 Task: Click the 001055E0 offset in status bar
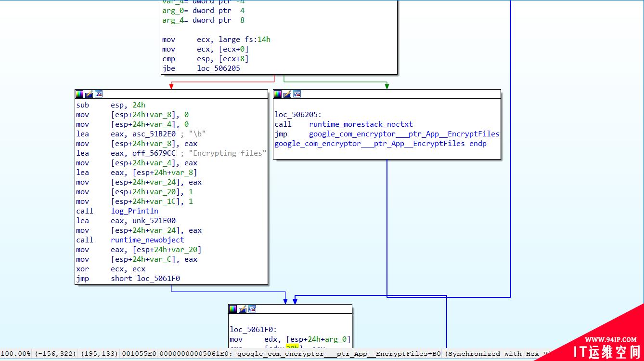tap(139, 354)
